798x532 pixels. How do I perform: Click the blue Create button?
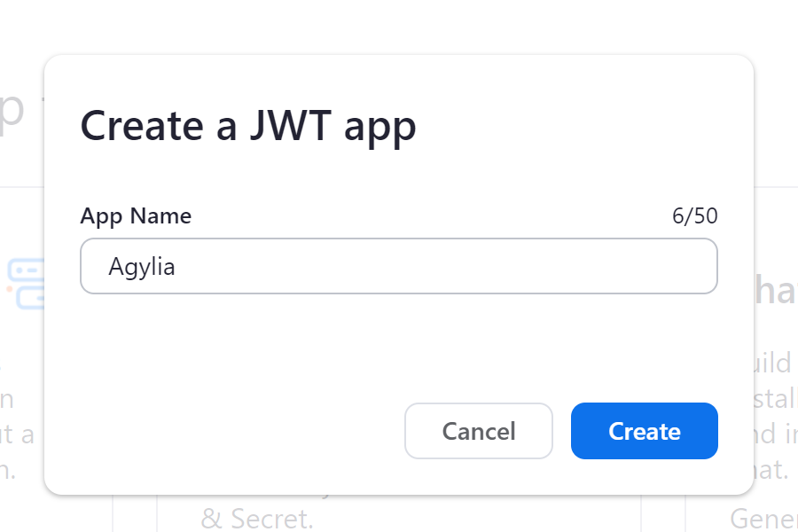(645, 431)
